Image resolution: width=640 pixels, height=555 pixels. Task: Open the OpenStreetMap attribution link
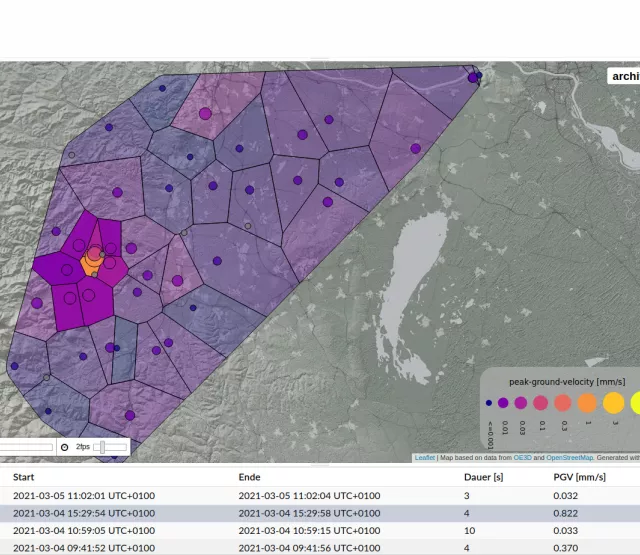(569, 458)
